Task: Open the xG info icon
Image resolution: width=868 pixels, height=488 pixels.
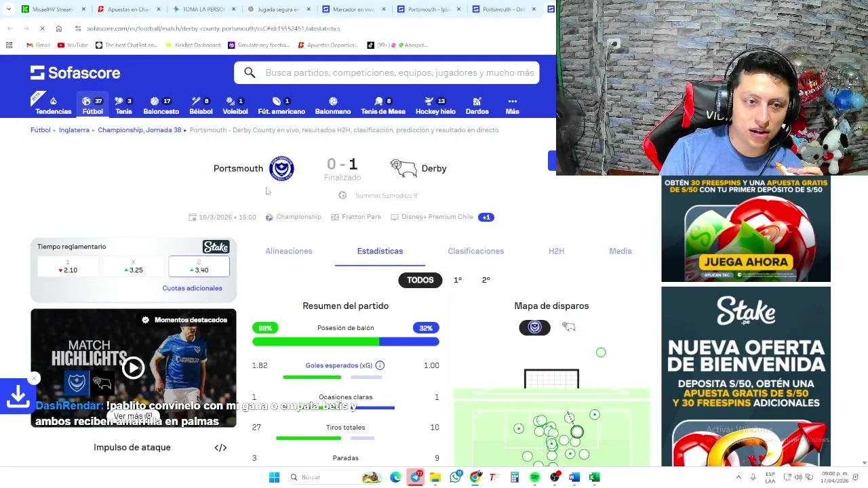Action: click(380, 365)
